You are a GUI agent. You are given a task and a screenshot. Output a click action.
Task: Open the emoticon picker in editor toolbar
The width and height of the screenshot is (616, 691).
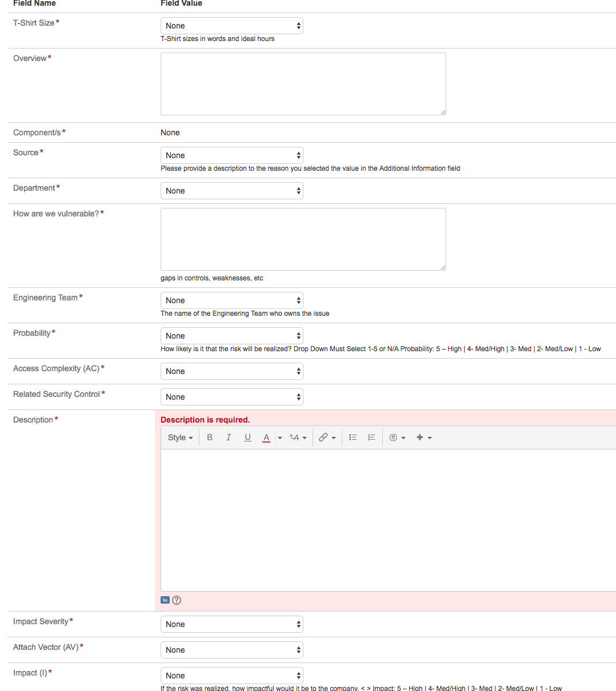[397, 437]
